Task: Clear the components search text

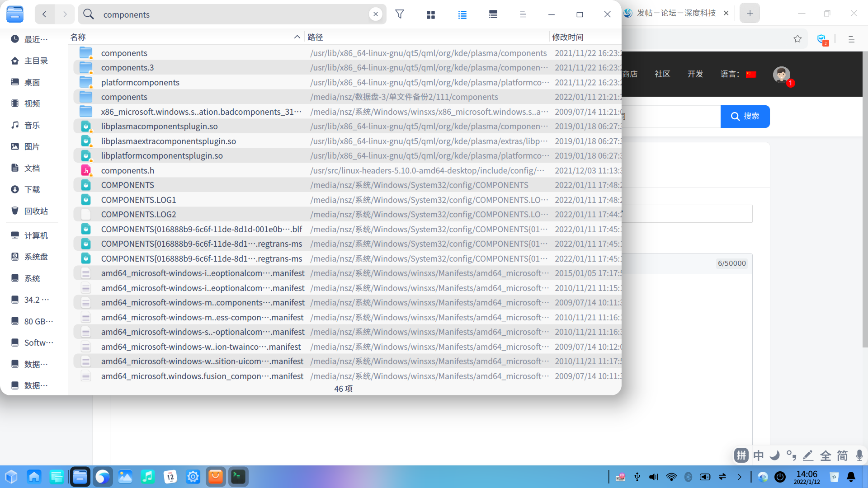Action: point(375,14)
